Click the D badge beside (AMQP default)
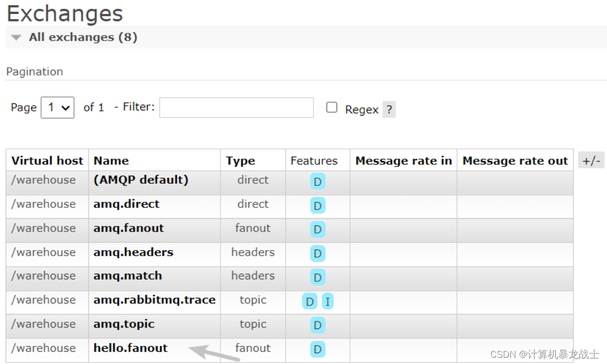This screenshot has width=607, height=364. [317, 181]
